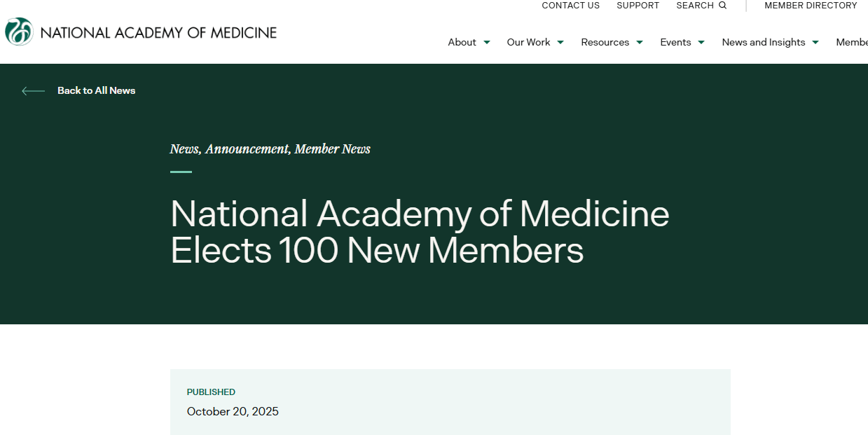The image size is (868, 435).
Task: Click Back to All News link
Action: (96, 90)
